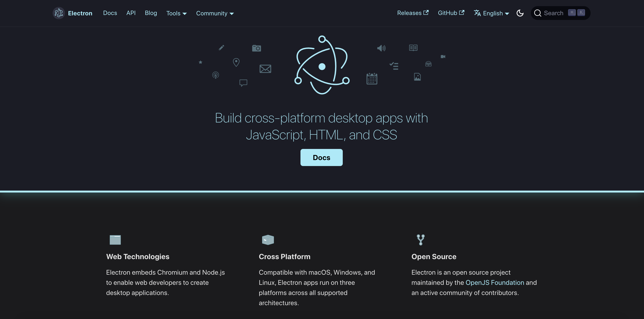Click the image file icon
The height and width of the screenshot is (319, 644).
[x=417, y=77]
